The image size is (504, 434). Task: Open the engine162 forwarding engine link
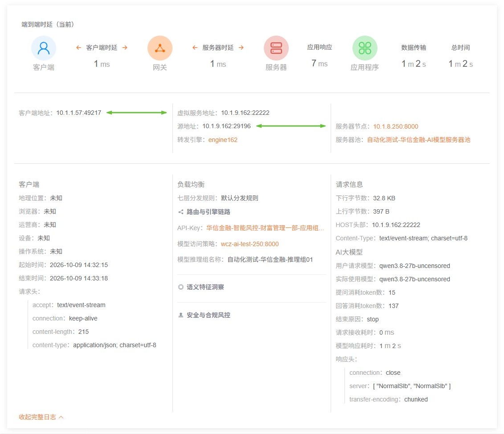pyautogui.click(x=223, y=140)
